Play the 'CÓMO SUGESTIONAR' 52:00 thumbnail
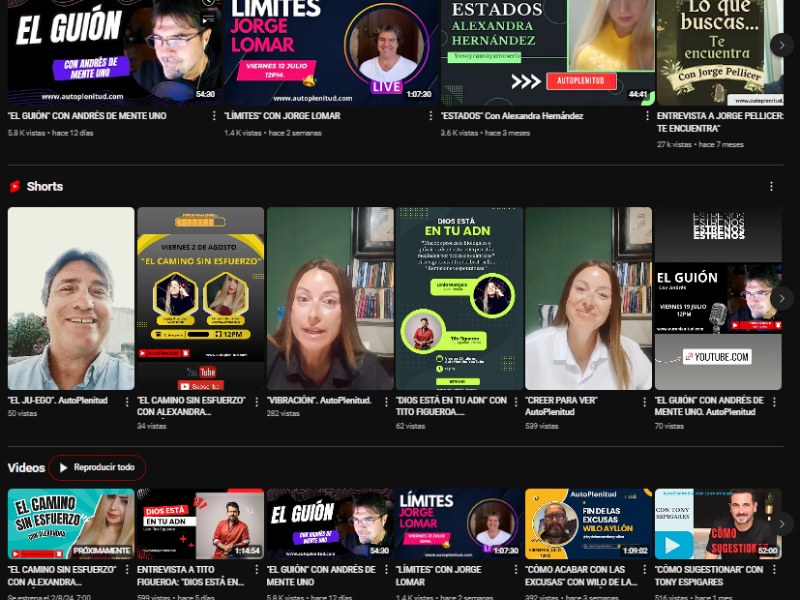This screenshot has width=800, height=600. tap(718, 524)
